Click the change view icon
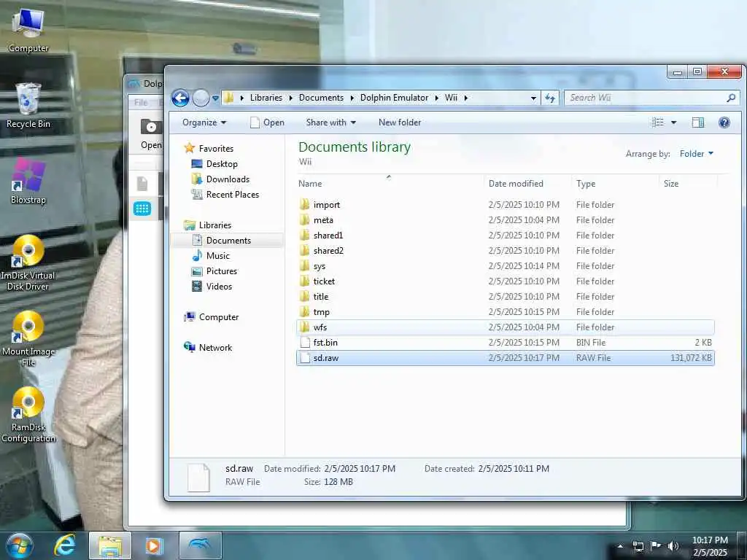747x560 pixels. (x=657, y=122)
